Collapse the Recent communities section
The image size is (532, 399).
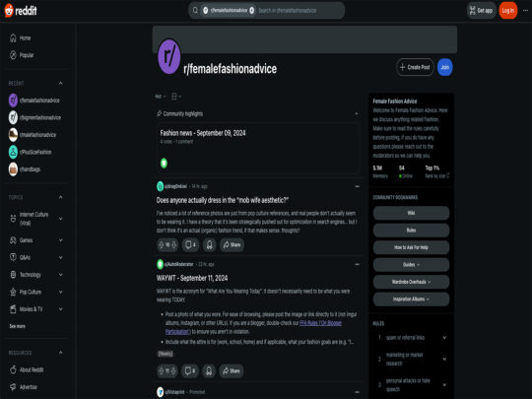(60, 83)
